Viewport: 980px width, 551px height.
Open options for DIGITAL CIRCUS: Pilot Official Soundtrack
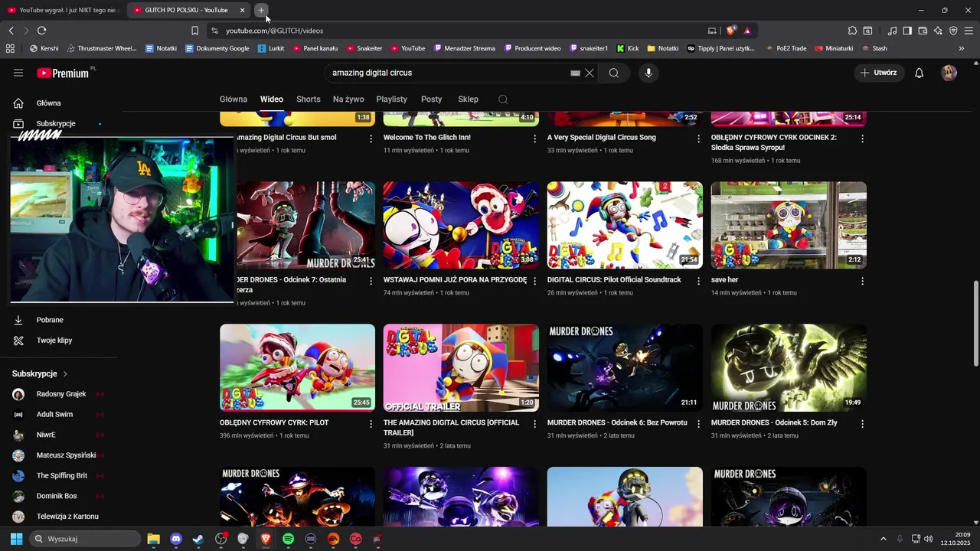click(x=698, y=281)
